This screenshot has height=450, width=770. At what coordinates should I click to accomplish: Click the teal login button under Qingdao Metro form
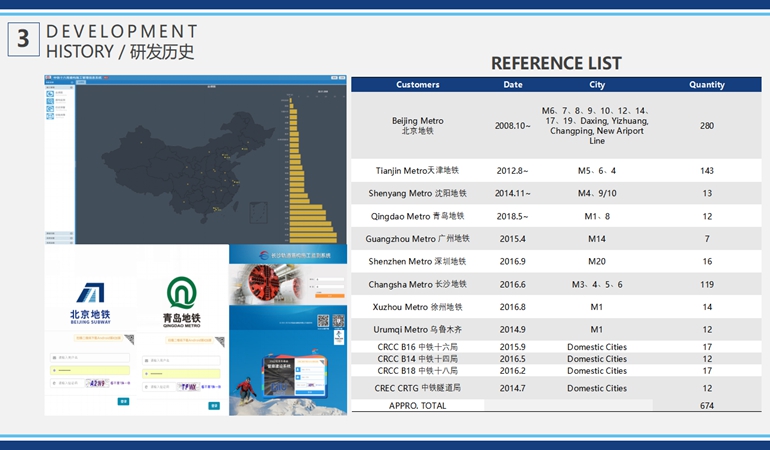(x=214, y=405)
